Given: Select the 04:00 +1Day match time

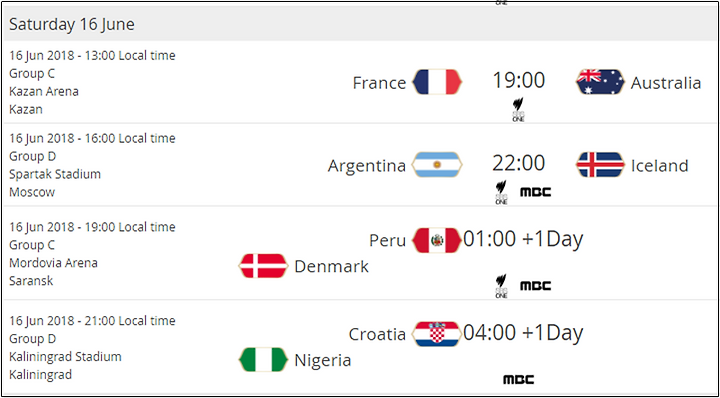Looking at the screenshot, I should (523, 333).
